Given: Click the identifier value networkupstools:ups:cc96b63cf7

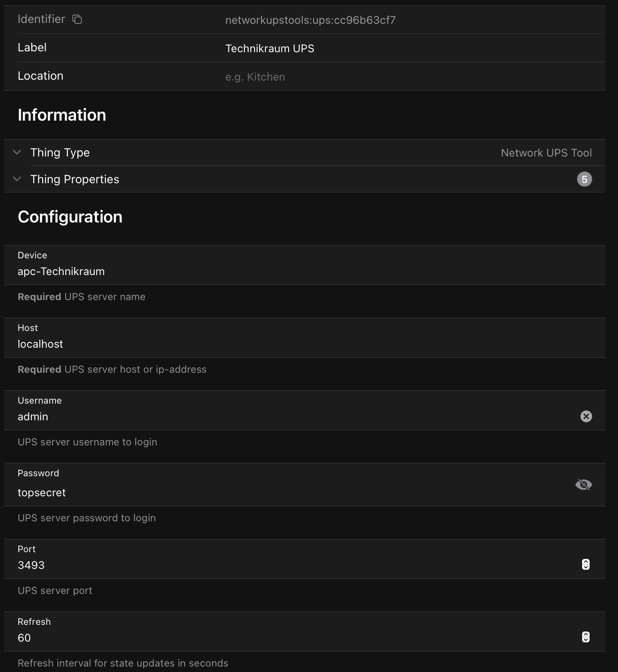Looking at the screenshot, I should (x=310, y=20).
